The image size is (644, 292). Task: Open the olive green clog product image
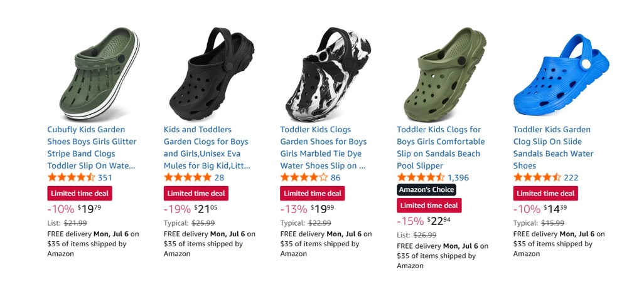point(445,74)
